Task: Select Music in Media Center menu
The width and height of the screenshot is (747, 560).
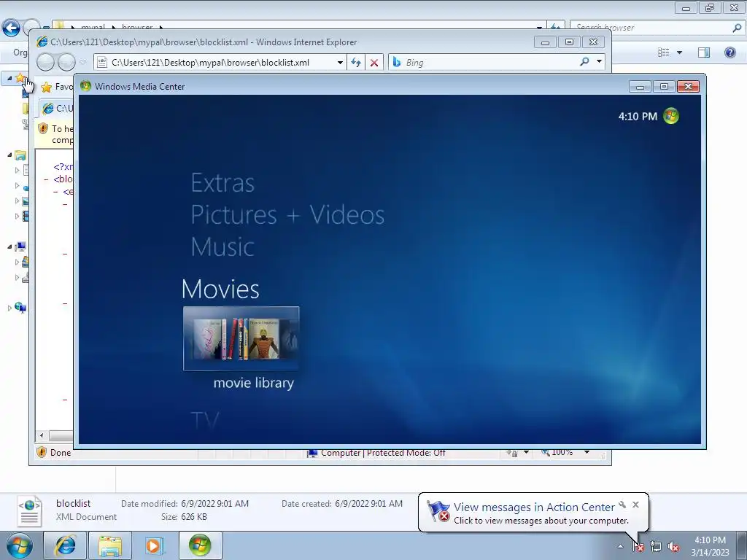Action: [x=222, y=246]
